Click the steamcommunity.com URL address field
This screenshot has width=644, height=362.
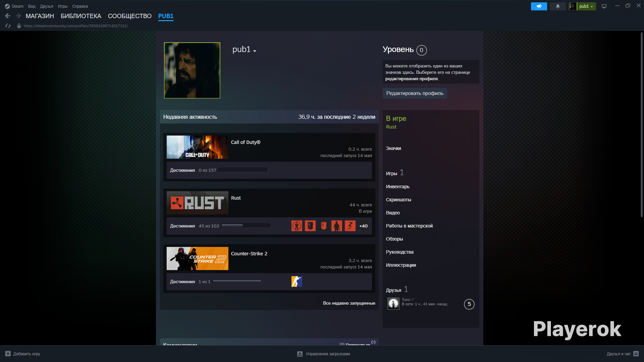(76, 26)
